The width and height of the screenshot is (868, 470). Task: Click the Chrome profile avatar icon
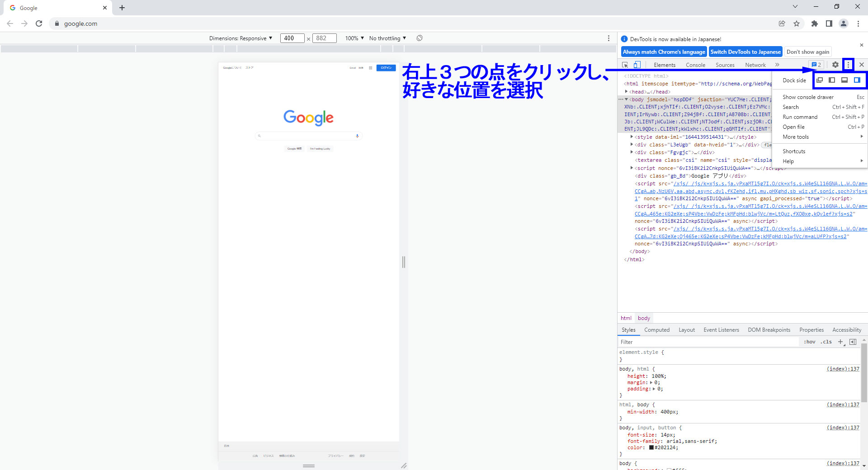click(844, 23)
